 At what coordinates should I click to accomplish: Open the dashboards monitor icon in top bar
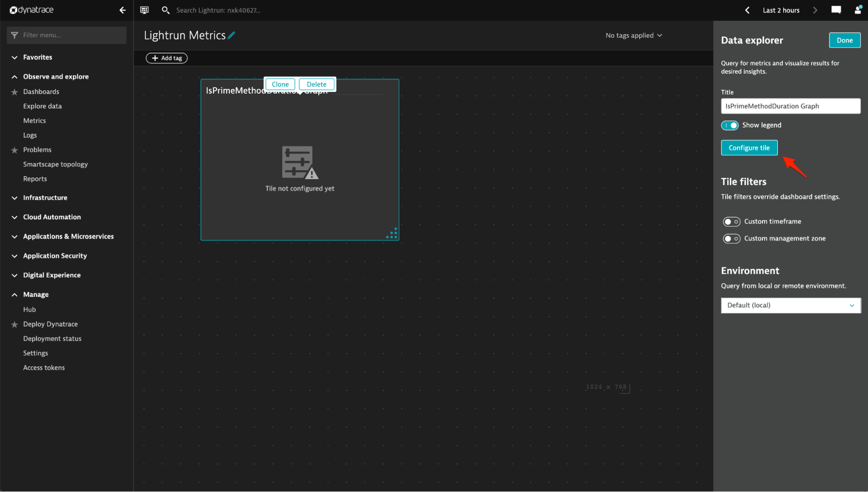coord(145,10)
